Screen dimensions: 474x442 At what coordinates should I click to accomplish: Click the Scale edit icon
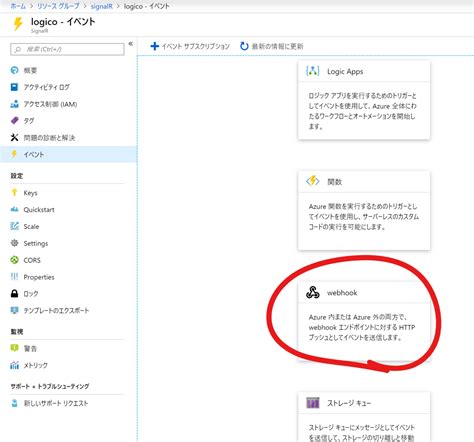click(14, 226)
